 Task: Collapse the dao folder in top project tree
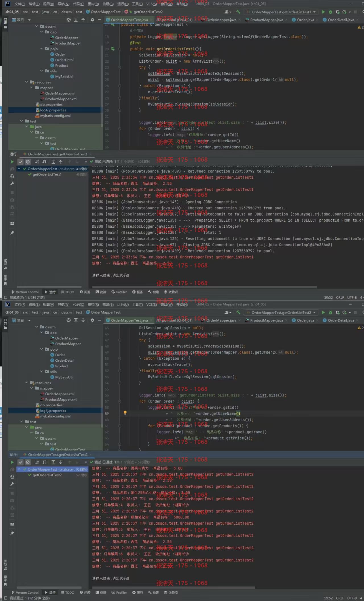[x=42, y=32]
